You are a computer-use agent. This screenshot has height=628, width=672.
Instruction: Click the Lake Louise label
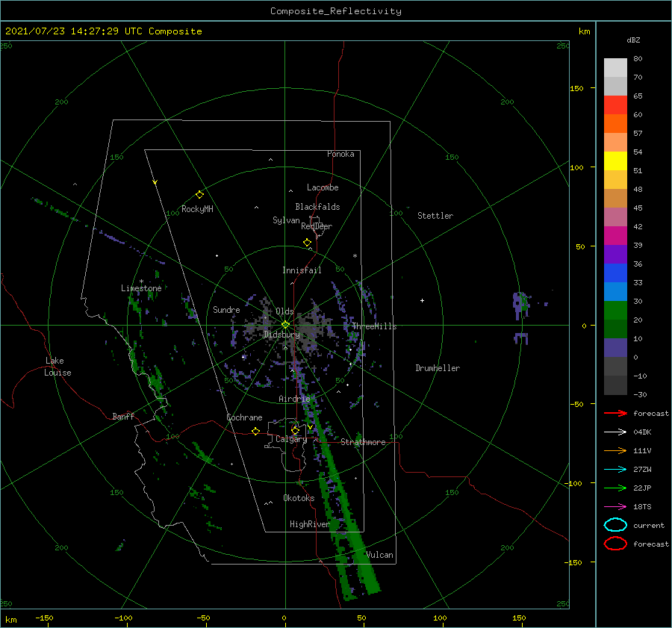[57, 367]
